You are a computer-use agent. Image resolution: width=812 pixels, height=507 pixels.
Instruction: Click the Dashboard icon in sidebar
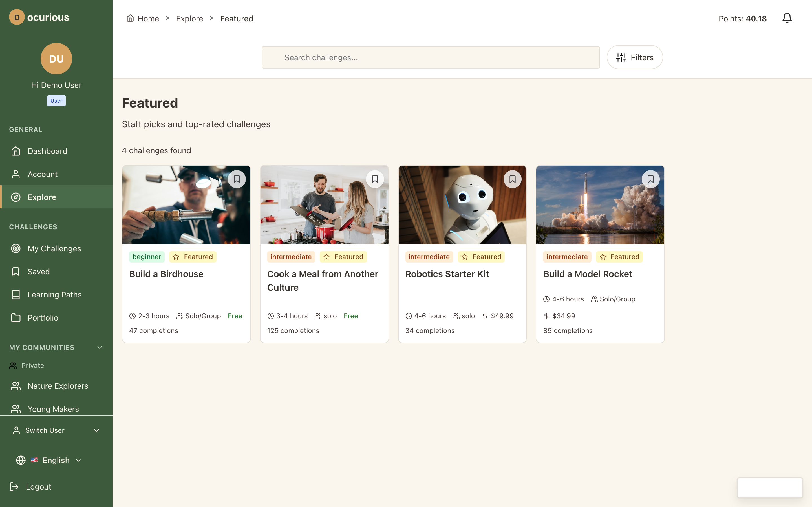[16, 151]
